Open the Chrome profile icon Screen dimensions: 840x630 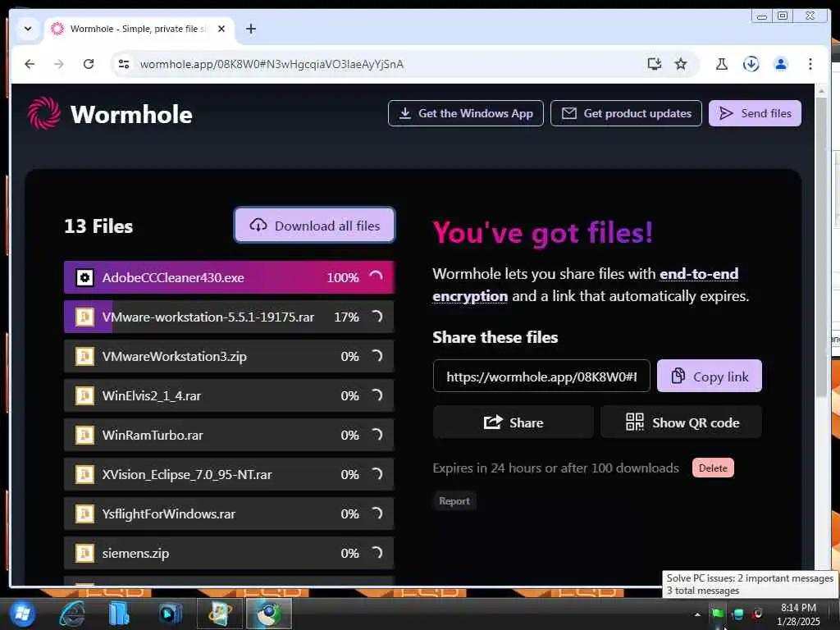(781, 64)
